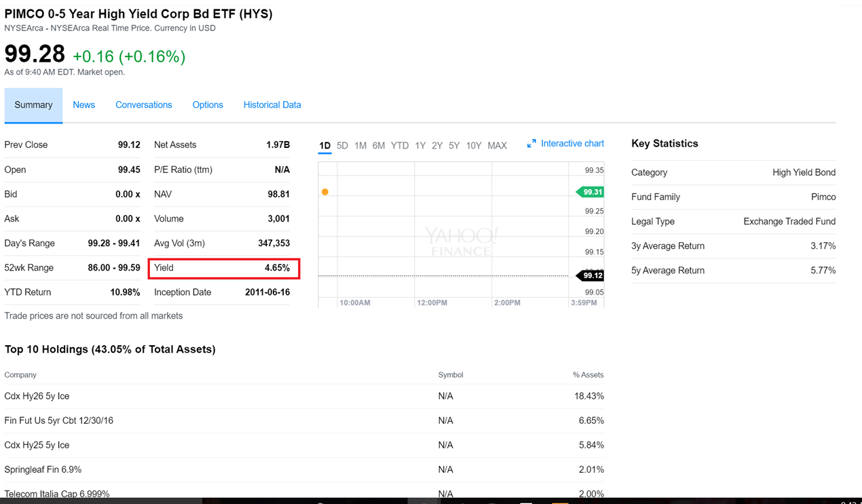Switch chart to 6M range
Viewport: 862px width, 504px height.
[x=379, y=145]
